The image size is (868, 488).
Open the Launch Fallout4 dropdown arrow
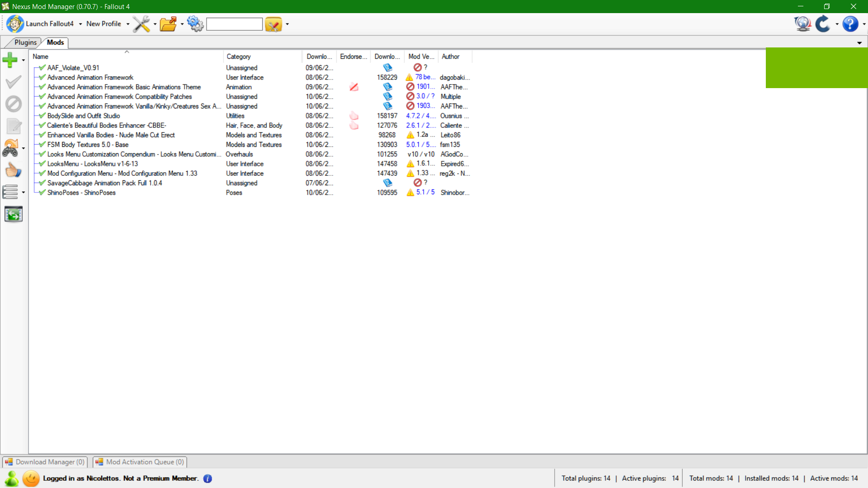[80, 24]
